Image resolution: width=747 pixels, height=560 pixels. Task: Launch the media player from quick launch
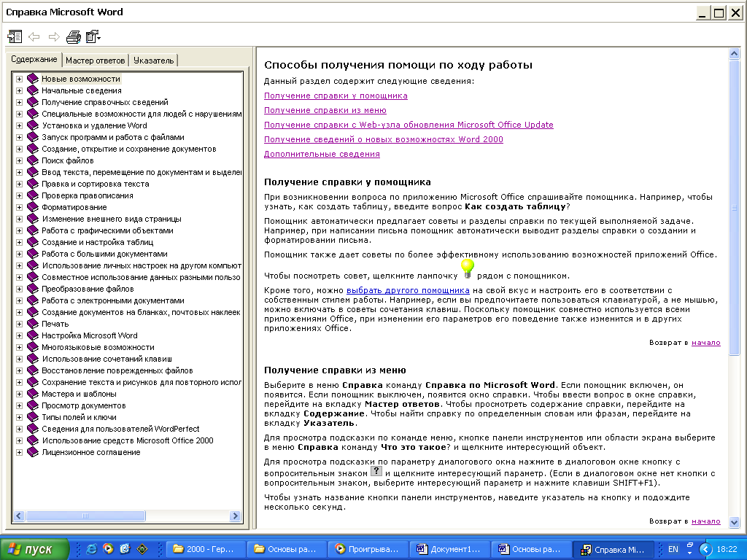pos(108,548)
